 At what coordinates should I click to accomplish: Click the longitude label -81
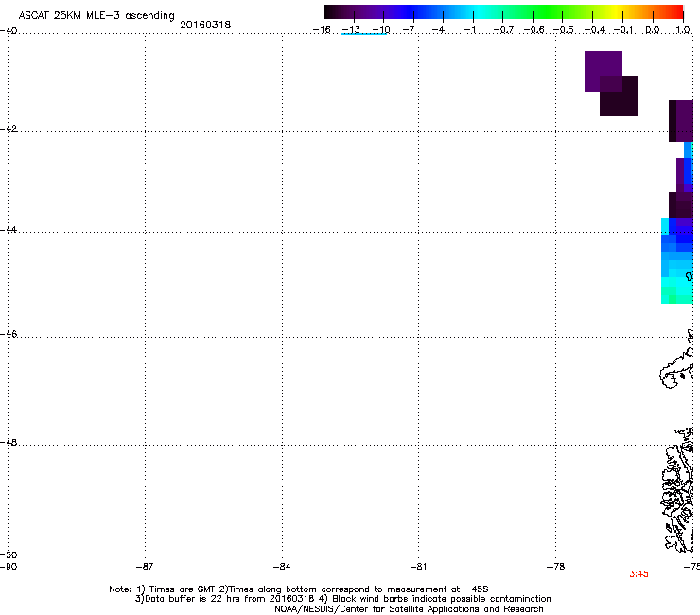[x=418, y=567]
